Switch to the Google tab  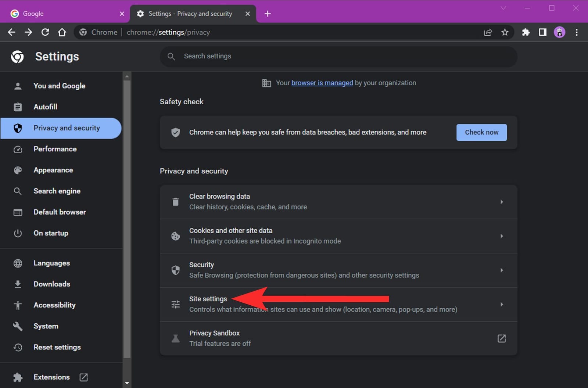pyautogui.click(x=55, y=14)
